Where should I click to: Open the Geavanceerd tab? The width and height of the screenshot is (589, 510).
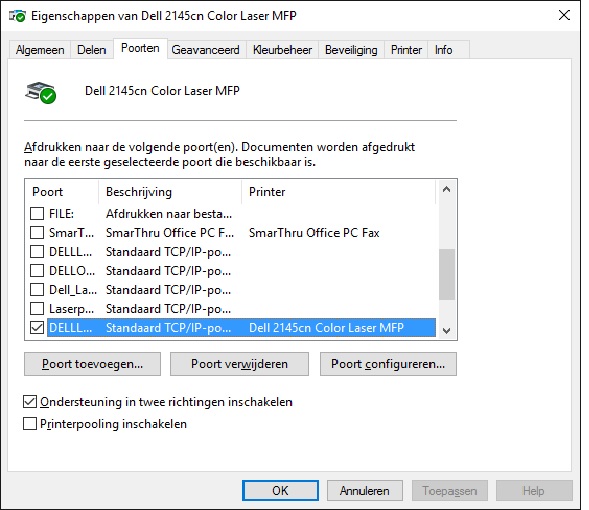pyautogui.click(x=205, y=50)
